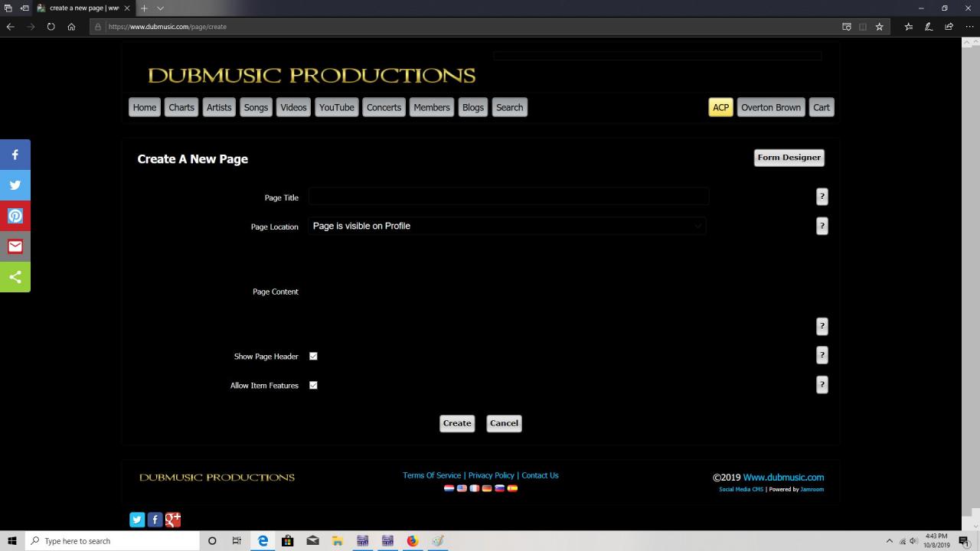Click the Google Plus footer icon
Screen dimensions: 980x551
tap(173, 520)
